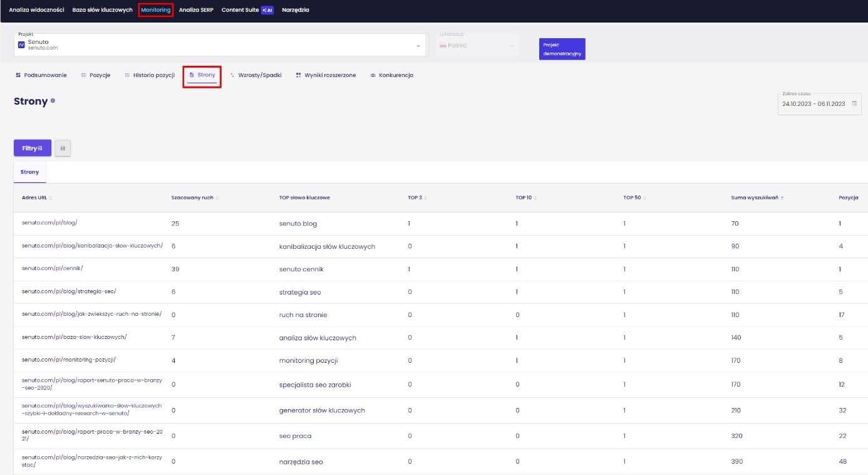Click keyword 'ruch na stronie'
The image size is (868, 475).
click(303, 315)
